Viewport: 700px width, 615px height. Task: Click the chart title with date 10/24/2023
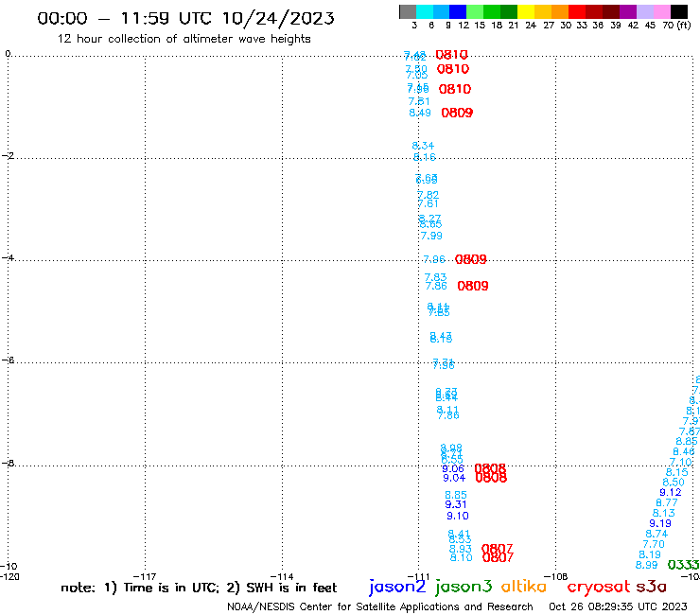pyautogui.click(x=185, y=18)
